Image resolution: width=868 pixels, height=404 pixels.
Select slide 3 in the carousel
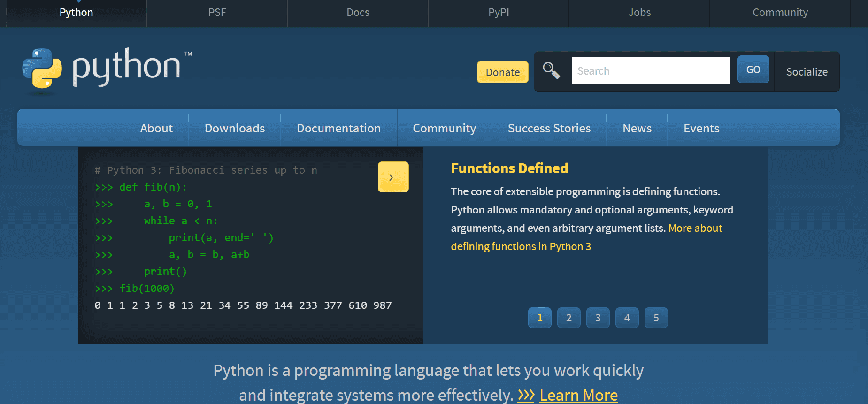(598, 318)
